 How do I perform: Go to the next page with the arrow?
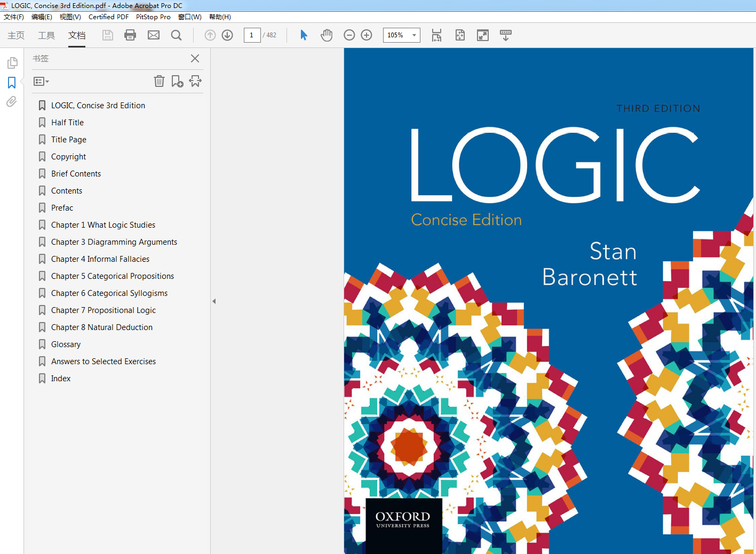tap(227, 35)
